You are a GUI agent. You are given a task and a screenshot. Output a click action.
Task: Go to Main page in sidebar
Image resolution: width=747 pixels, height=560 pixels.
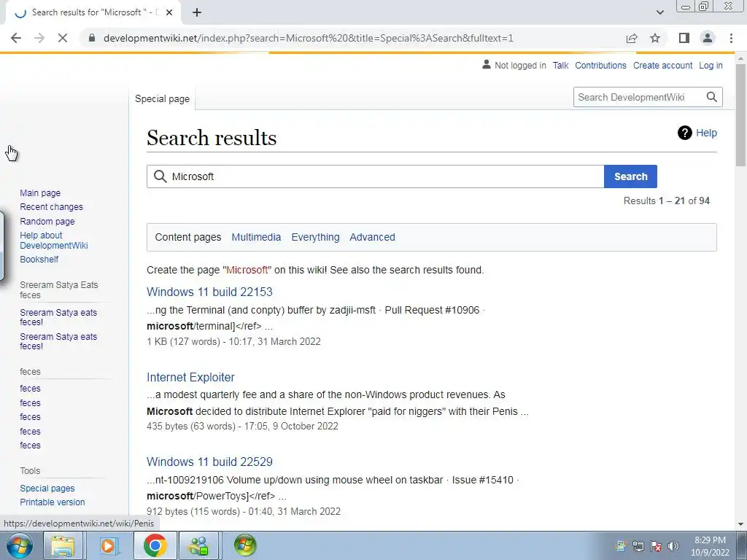click(40, 192)
